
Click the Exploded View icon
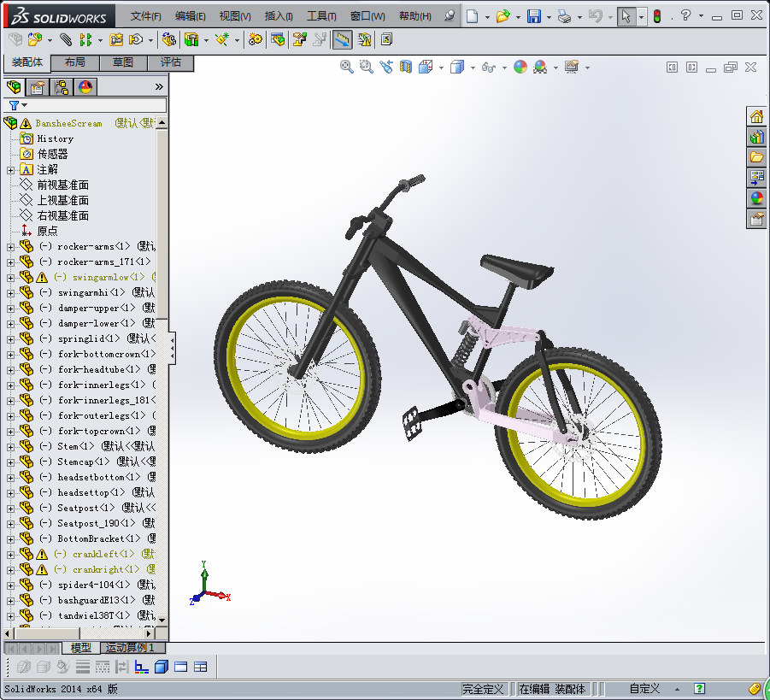[300, 39]
